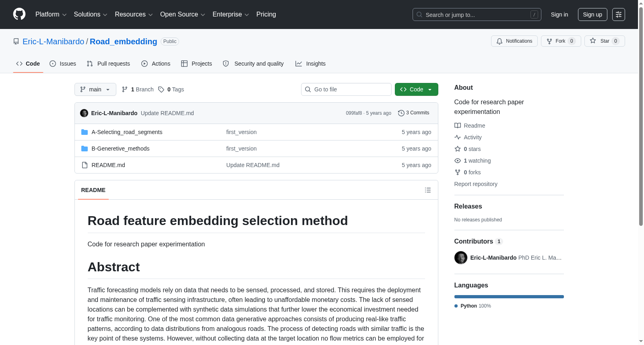
Task: Expand the Platform menu
Action: 51,14
